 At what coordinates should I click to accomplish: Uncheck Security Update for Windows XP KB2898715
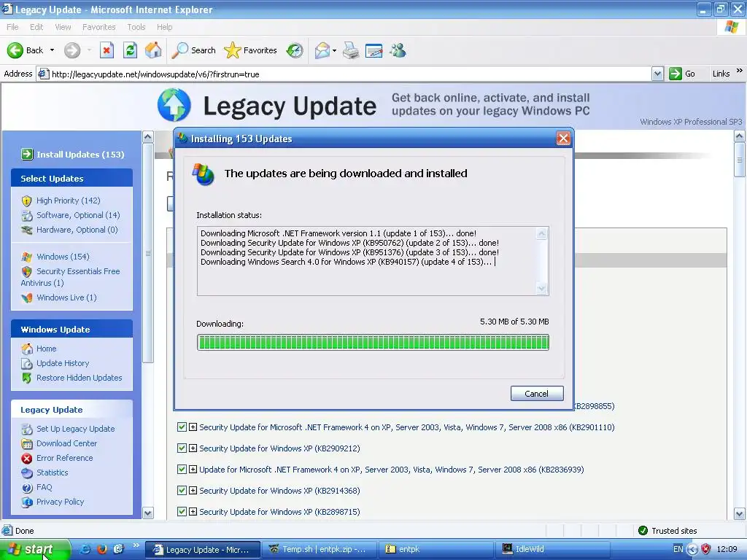point(182,511)
